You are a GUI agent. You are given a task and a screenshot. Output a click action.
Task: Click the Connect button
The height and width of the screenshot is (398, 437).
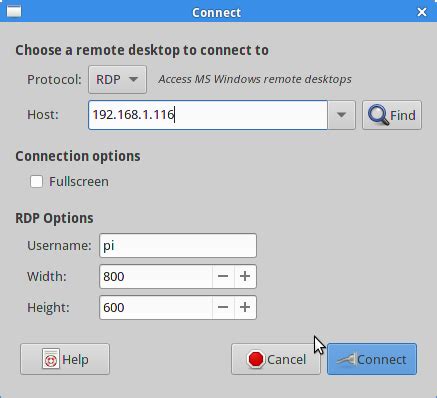pyautogui.click(x=372, y=359)
